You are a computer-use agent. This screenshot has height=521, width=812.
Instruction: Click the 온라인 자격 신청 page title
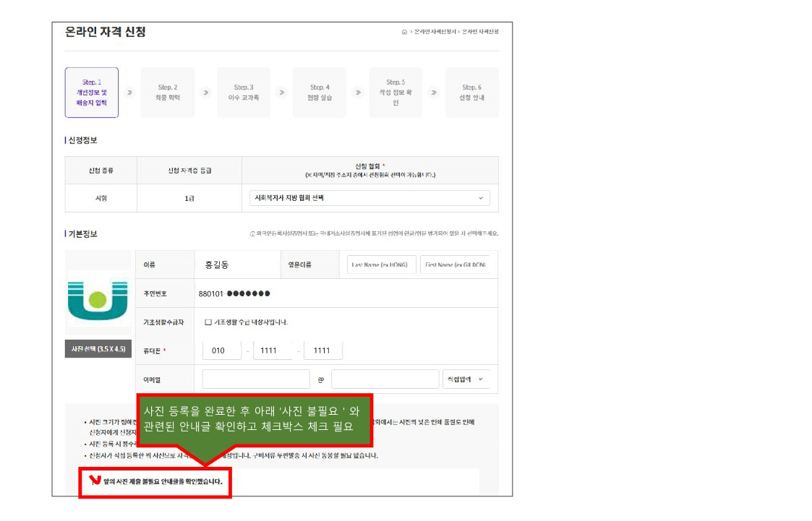[105, 32]
